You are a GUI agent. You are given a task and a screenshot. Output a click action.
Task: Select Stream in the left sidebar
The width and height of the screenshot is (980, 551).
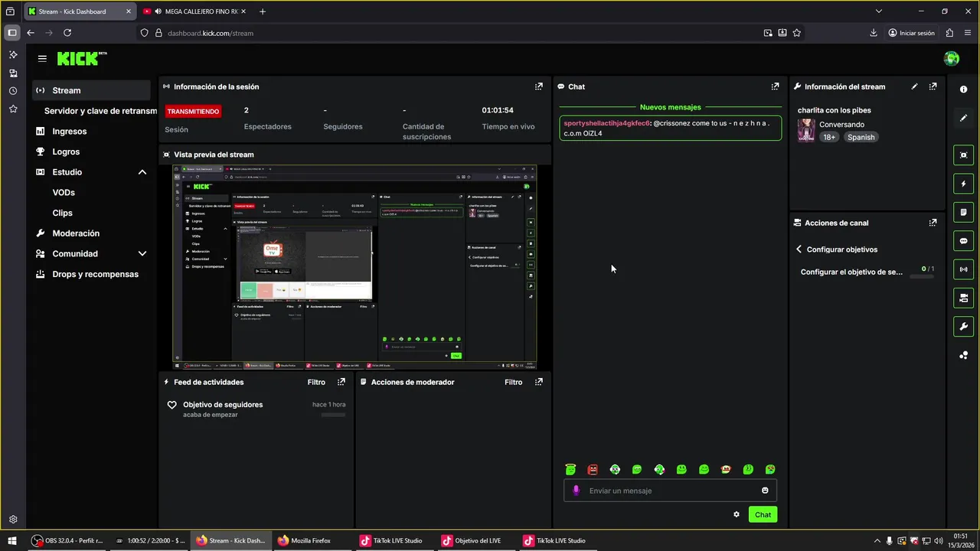pyautogui.click(x=91, y=90)
